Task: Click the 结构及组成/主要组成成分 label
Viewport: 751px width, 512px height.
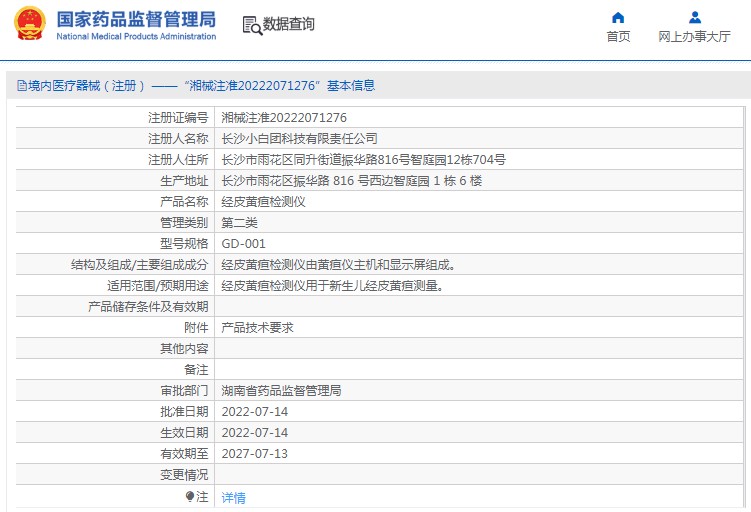Action: (x=140, y=265)
